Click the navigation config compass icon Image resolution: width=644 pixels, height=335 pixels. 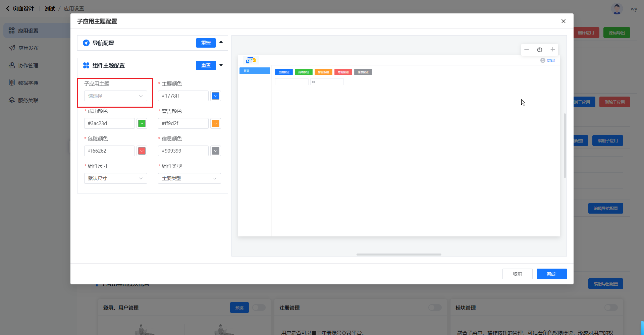click(x=86, y=43)
